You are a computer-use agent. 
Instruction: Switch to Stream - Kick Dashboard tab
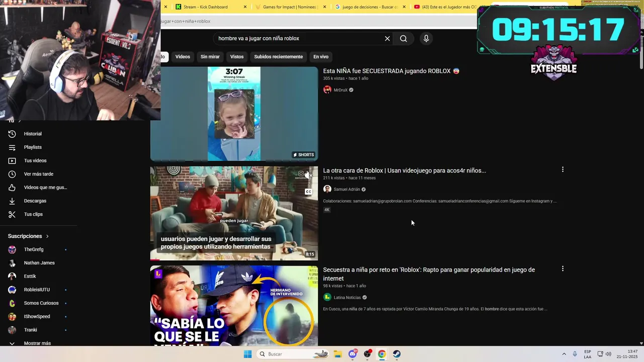click(205, 7)
